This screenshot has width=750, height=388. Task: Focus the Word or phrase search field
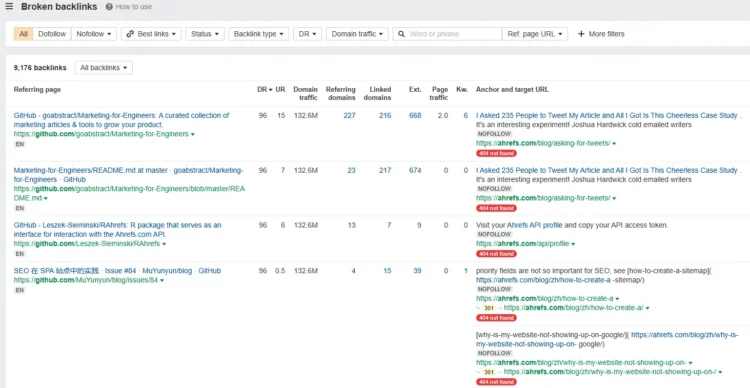[447, 34]
